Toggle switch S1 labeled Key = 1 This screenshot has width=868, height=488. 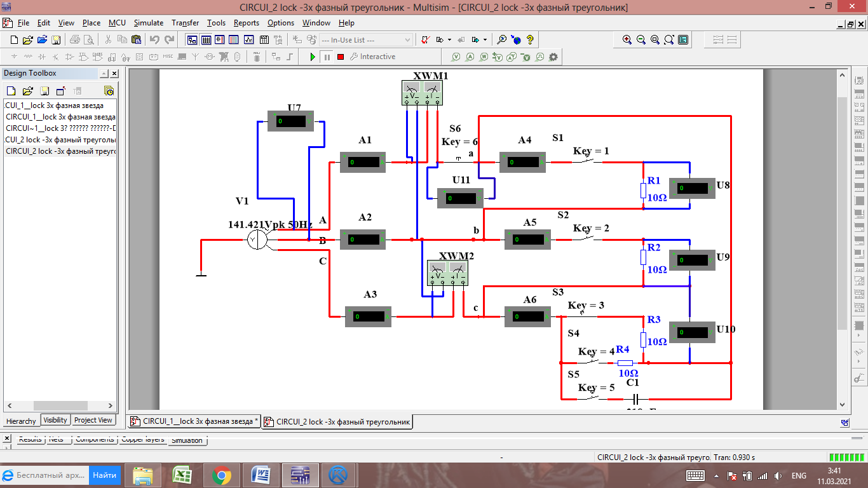pos(587,161)
